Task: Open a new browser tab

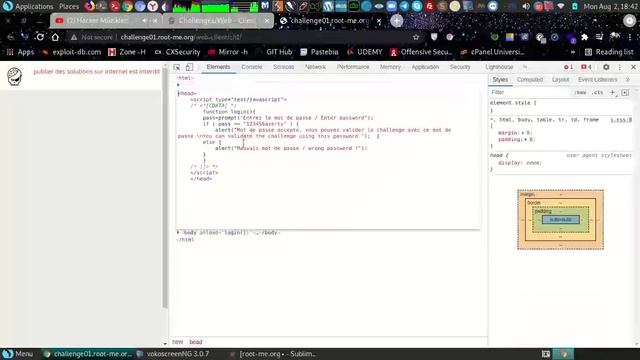Action: (x=396, y=21)
